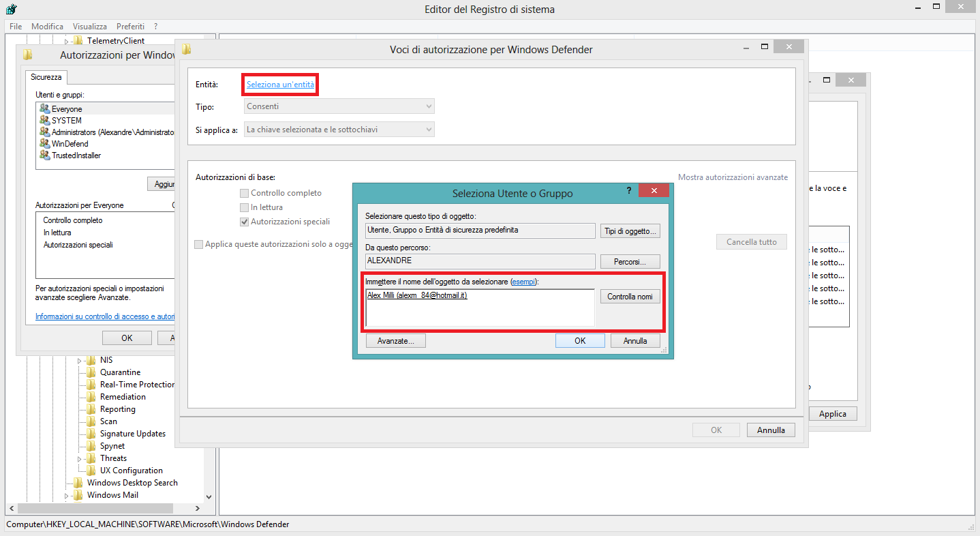Select the Administrators group icon
Viewport: 980px width, 536px height.
[x=45, y=132]
